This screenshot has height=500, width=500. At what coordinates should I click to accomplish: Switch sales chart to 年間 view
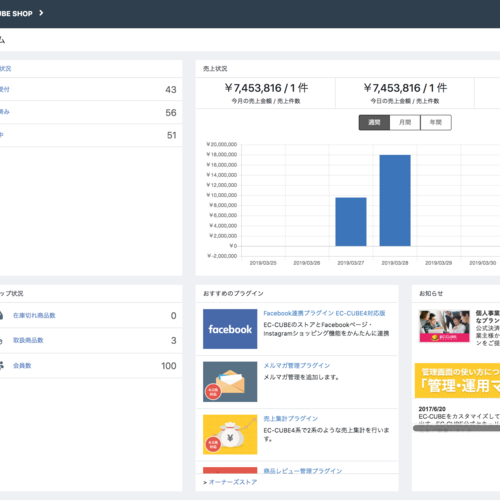coord(436,122)
